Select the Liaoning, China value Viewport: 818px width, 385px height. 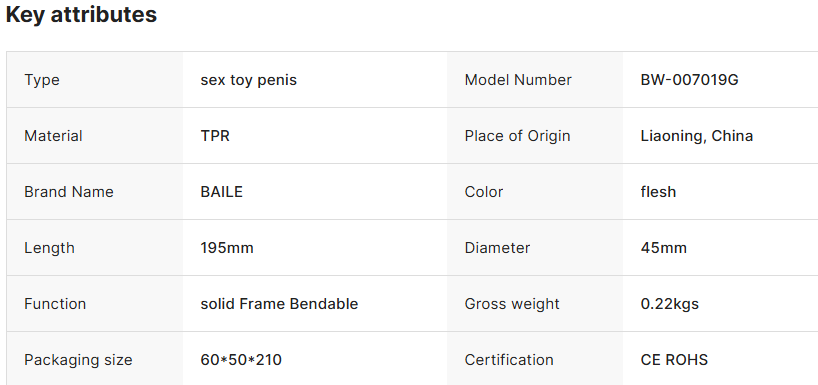pos(696,136)
